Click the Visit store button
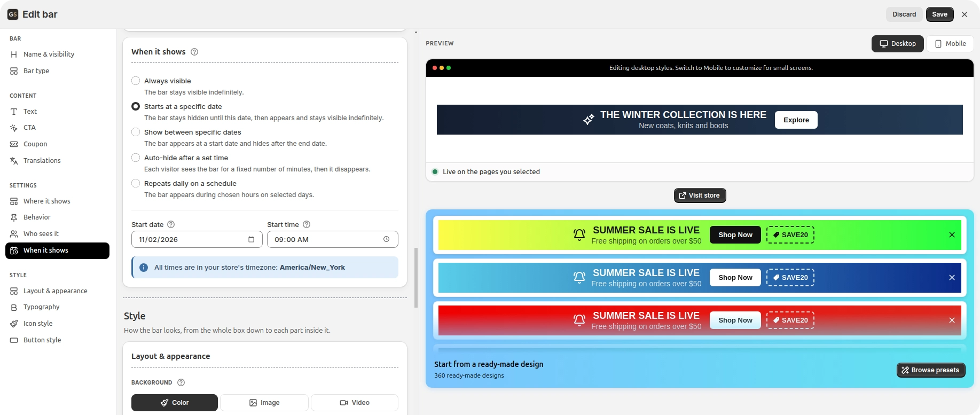980x415 pixels. point(700,195)
